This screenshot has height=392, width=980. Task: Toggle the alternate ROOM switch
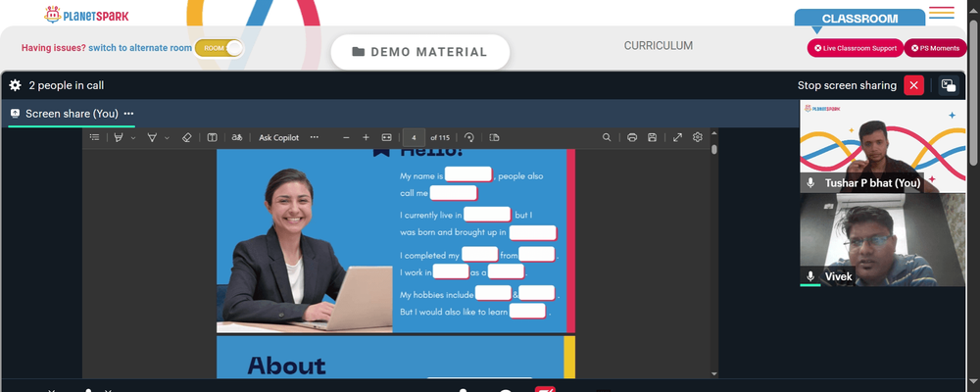[219, 48]
